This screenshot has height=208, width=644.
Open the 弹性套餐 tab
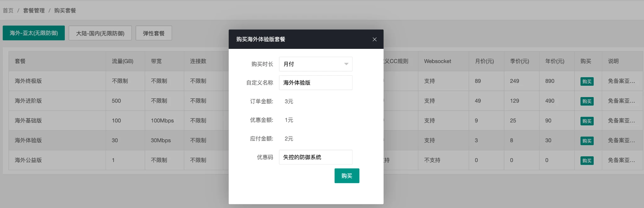[153, 33]
